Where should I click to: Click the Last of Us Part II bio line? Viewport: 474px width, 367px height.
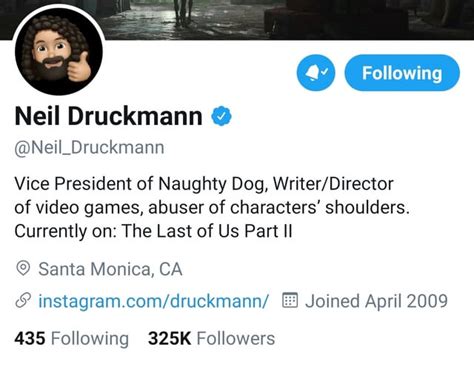point(153,231)
